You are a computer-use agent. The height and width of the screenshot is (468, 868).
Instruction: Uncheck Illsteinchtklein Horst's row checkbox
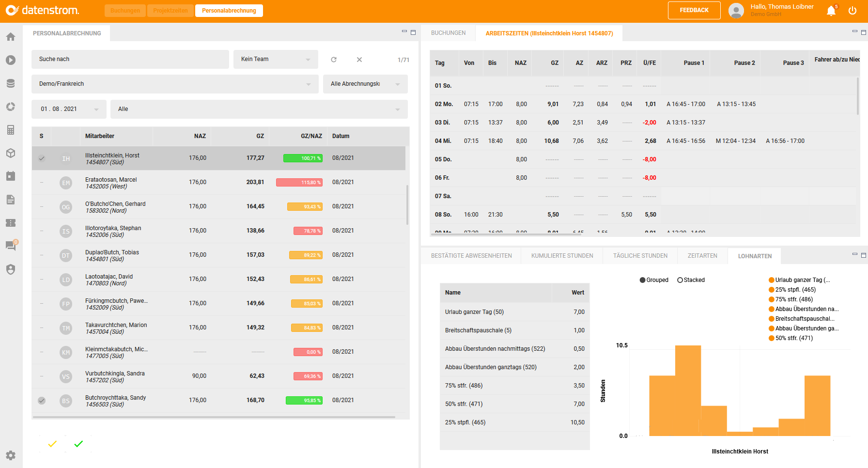pyautogui.click(x=42, y=158)
